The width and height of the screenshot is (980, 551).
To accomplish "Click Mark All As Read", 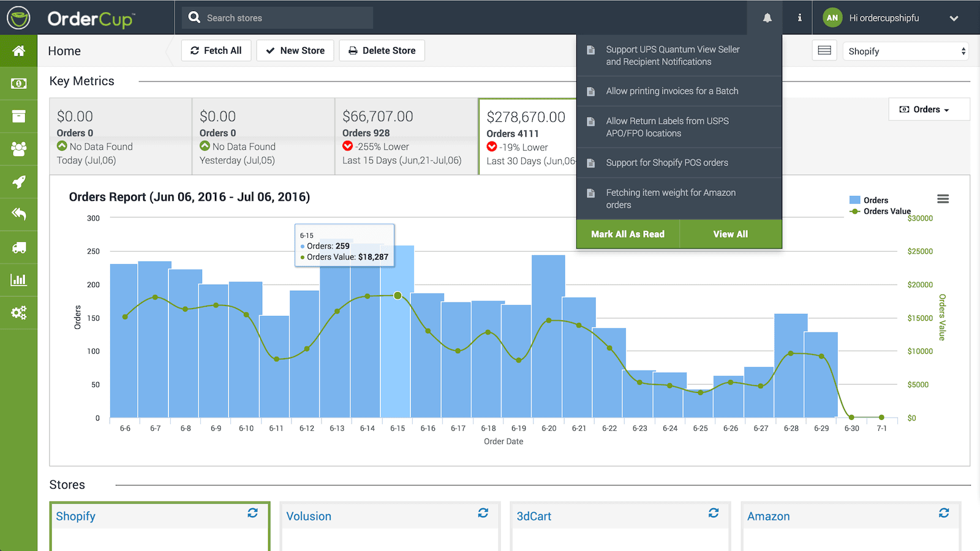I will coord(628,234).
